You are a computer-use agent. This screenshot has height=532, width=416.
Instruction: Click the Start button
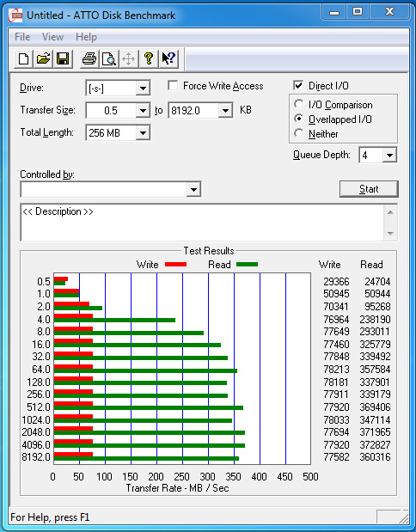[x=369, y=189]
